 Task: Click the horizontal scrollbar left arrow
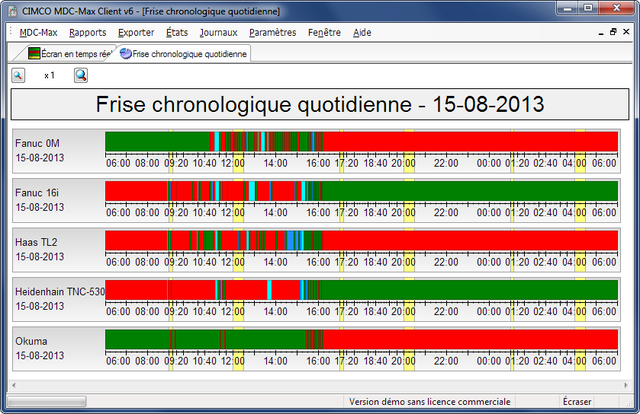pyautogui.click(x=14, y=385)
